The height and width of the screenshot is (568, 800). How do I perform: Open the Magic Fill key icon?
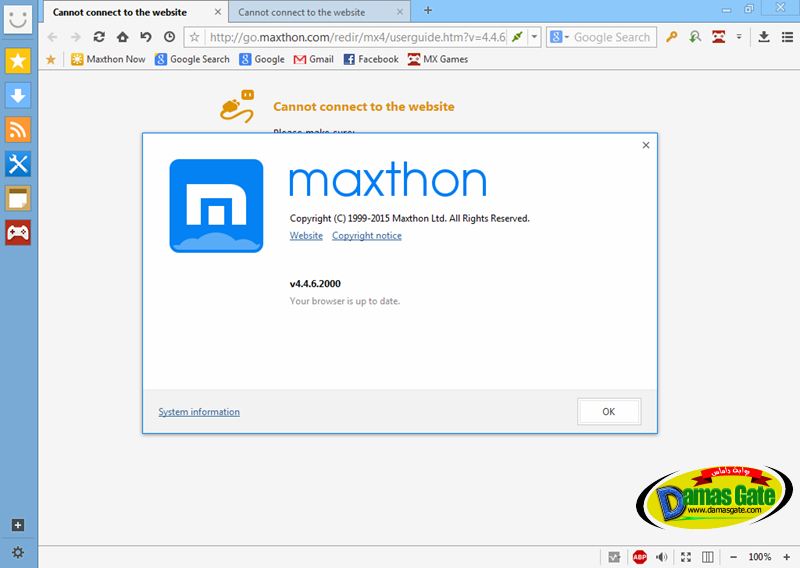point(671,37)
